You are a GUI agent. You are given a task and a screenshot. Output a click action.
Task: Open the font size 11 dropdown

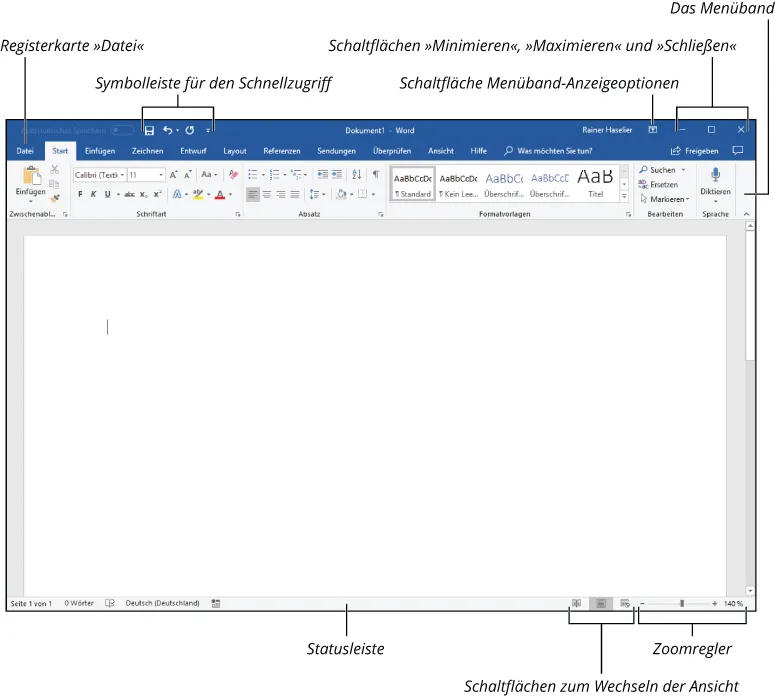click(x=145, y=174)
